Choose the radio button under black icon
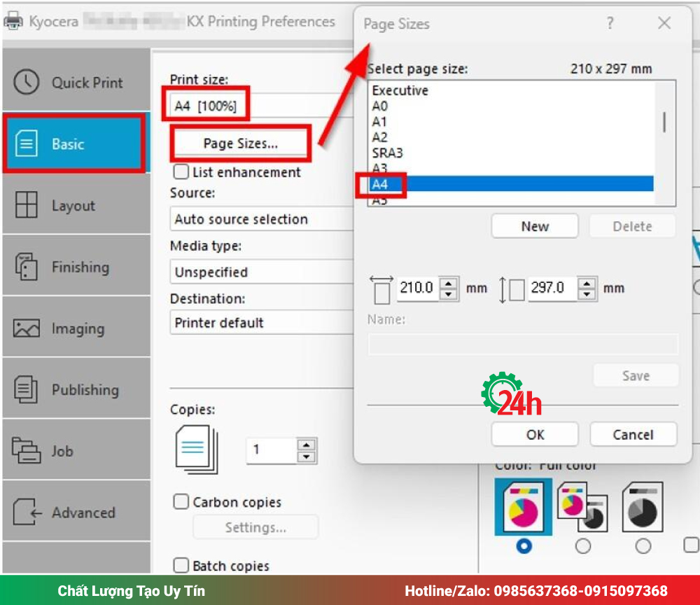 [643, 545]
